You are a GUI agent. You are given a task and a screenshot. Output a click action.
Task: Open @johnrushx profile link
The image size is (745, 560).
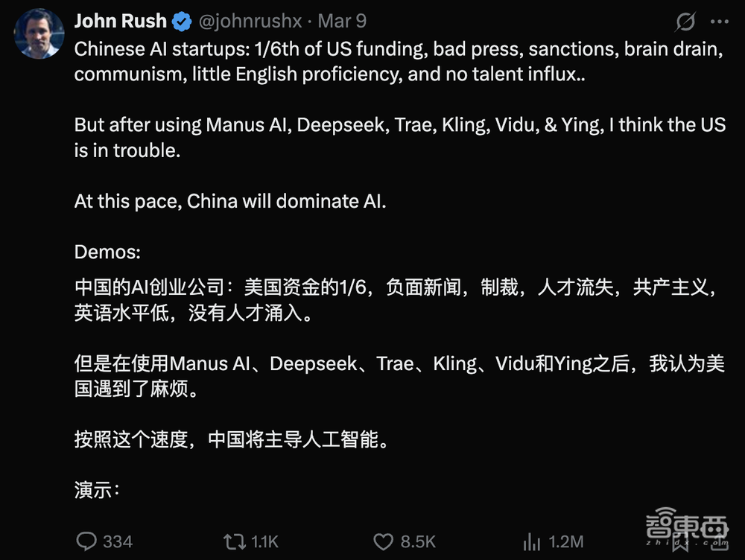point(250,21)
